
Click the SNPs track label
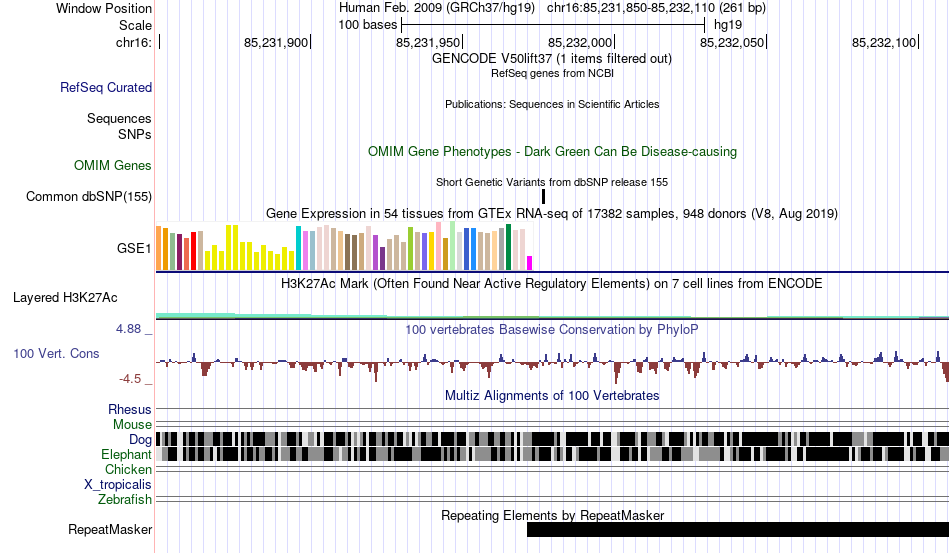(135, 134)
